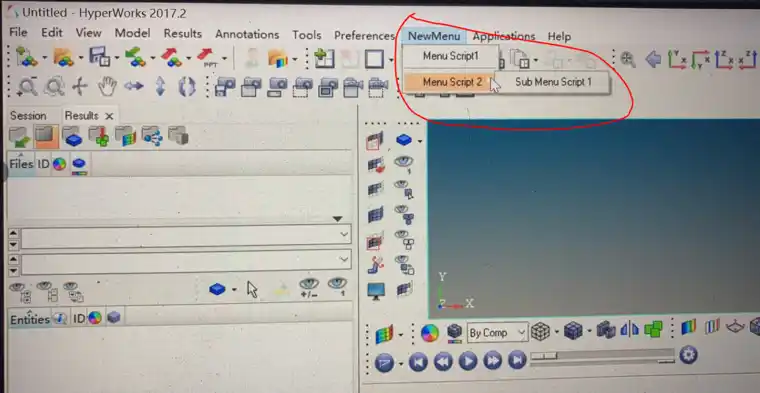Click the Publish to PPT icon
The height and width of the screenshot is (393, 760).
[x=207, y=58]
